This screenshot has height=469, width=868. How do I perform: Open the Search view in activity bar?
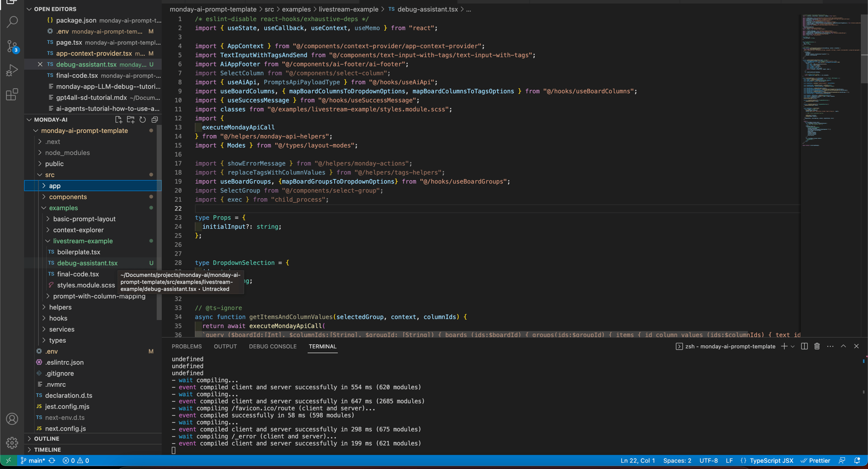12,22
